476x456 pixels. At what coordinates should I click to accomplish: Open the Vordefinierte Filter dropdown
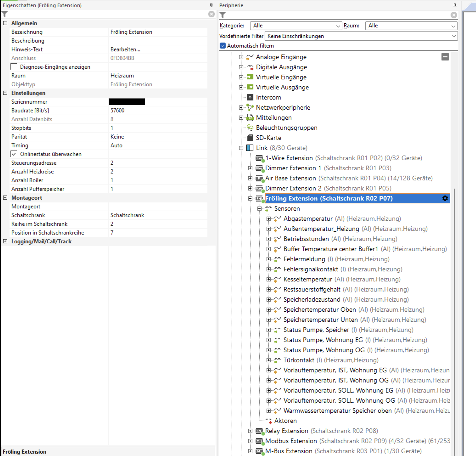pos(361,36)
